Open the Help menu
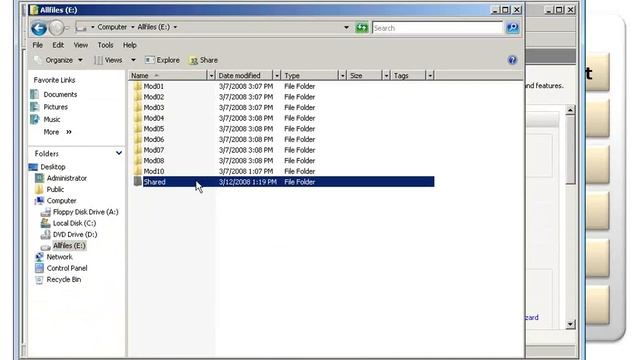640x360 pixels. [129, 45]
